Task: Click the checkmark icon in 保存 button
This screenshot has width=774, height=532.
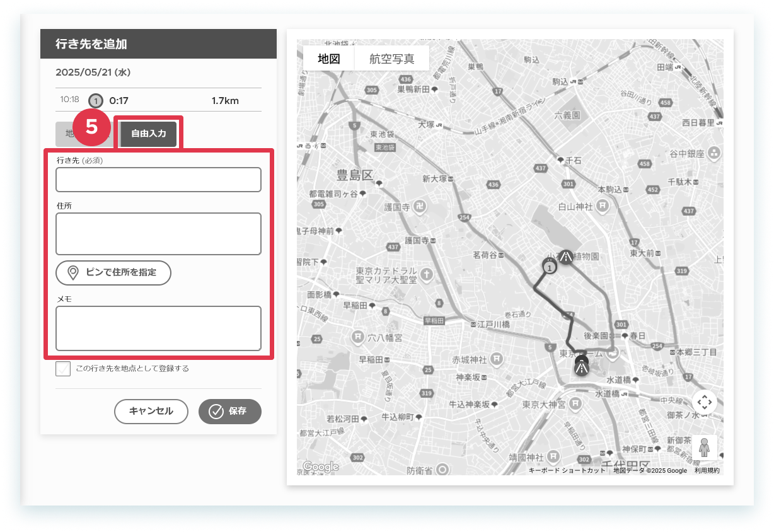Action: coord(216,412)
